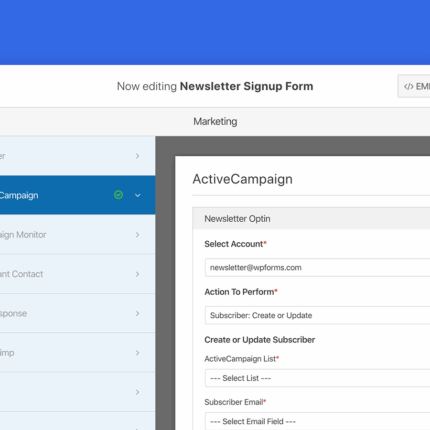Viewport: 430px width, 430px height.
Task: Open the Subscriber Email field dropdown
Action: (x=317, y=421)
